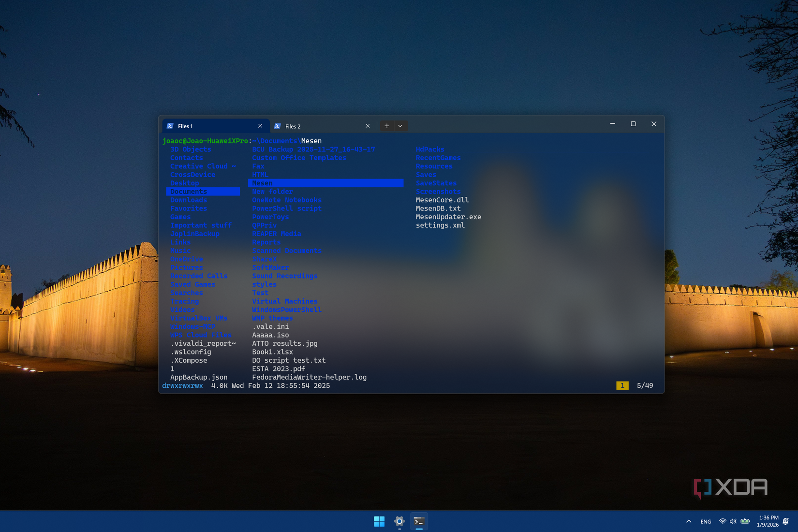
Task: Click the volume icon in the system tray
Action: coord(732,521)
